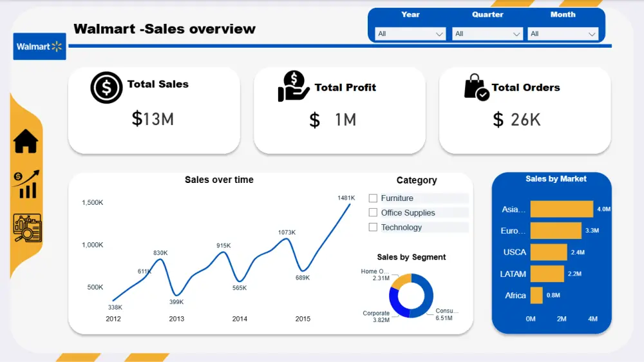Click the dollar coin icon on Total Sales
644x362 pixels.
(x=106, y=88)
